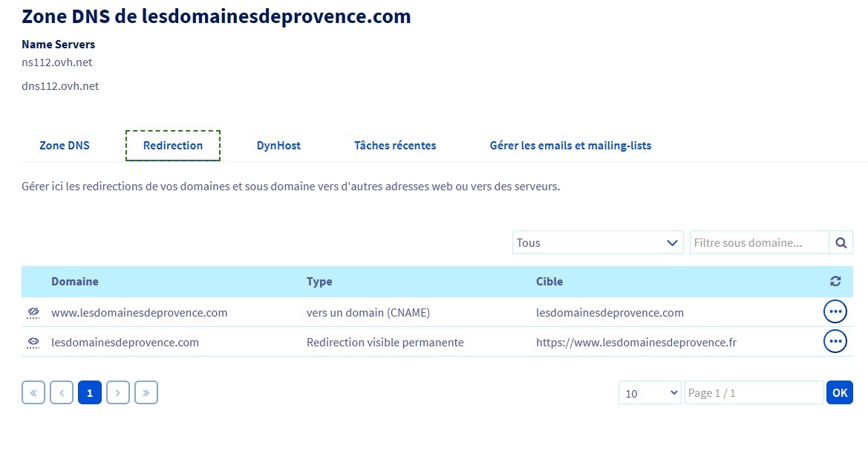
Task: Click the Page 1 / 1 input field
Action: pos(754,392)
